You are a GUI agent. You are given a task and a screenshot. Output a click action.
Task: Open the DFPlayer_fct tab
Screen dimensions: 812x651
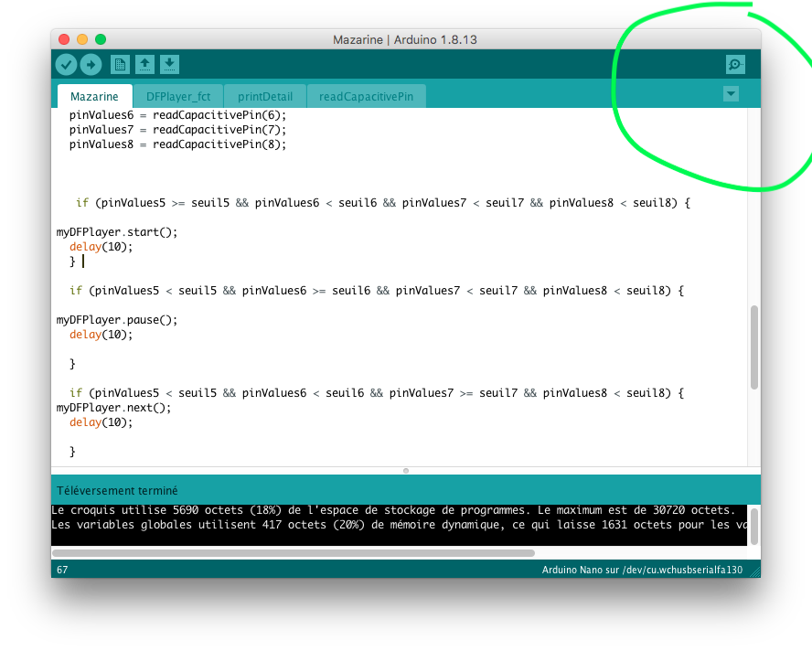click(178, 97)
